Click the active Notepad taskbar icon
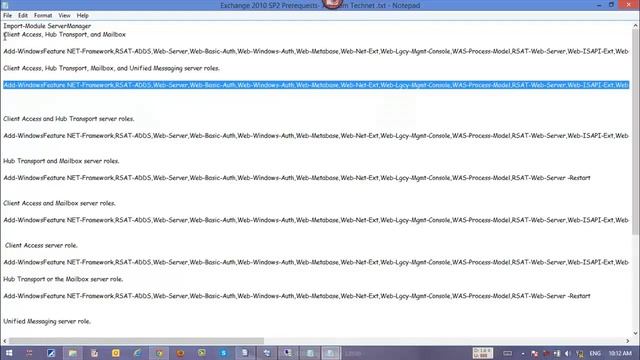The image size is (640, 360). click(x=331, y=353)
